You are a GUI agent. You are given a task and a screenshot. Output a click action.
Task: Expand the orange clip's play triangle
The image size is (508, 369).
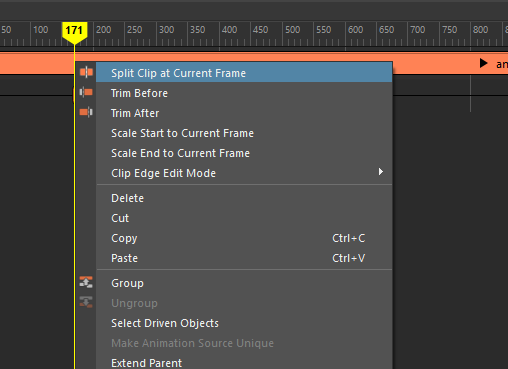pyautogui.click(x=483, y=63)
